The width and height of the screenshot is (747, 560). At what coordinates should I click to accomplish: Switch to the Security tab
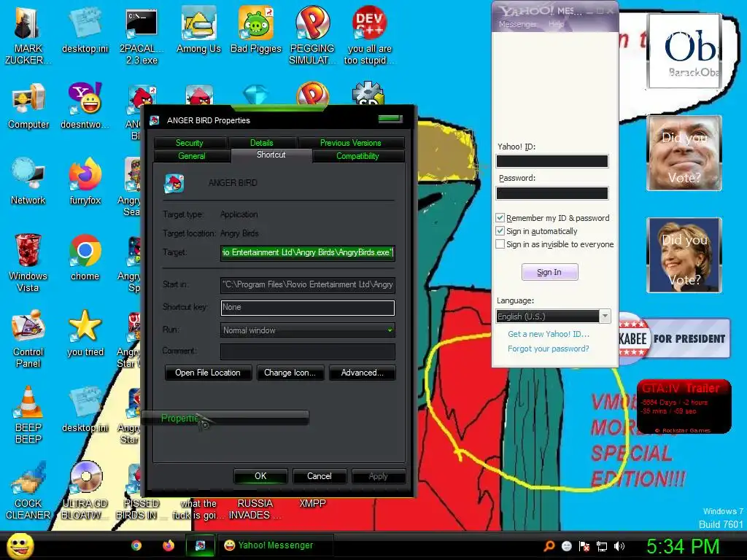tap(190, 142)
